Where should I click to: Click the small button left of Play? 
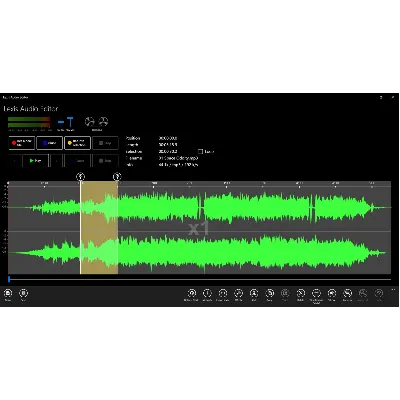click(14, 161)
